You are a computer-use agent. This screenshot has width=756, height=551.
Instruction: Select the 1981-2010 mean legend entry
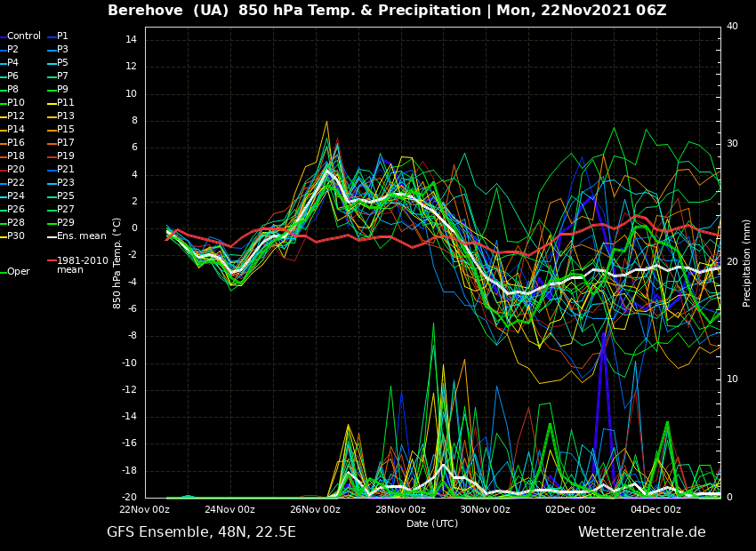[82, 265]
